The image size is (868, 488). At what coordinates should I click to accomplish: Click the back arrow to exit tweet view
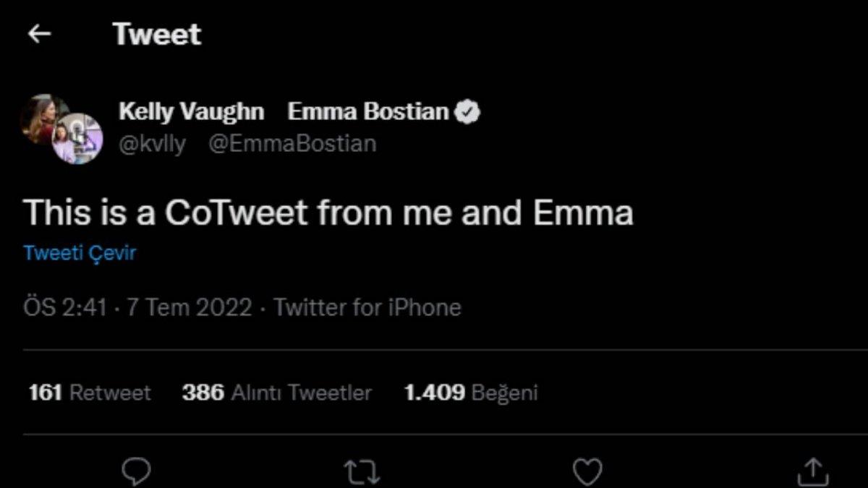(x=40, y=33)
